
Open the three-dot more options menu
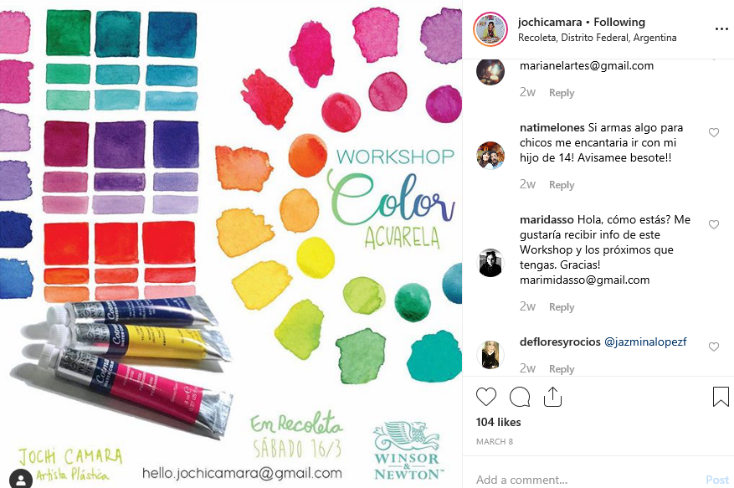721,29
